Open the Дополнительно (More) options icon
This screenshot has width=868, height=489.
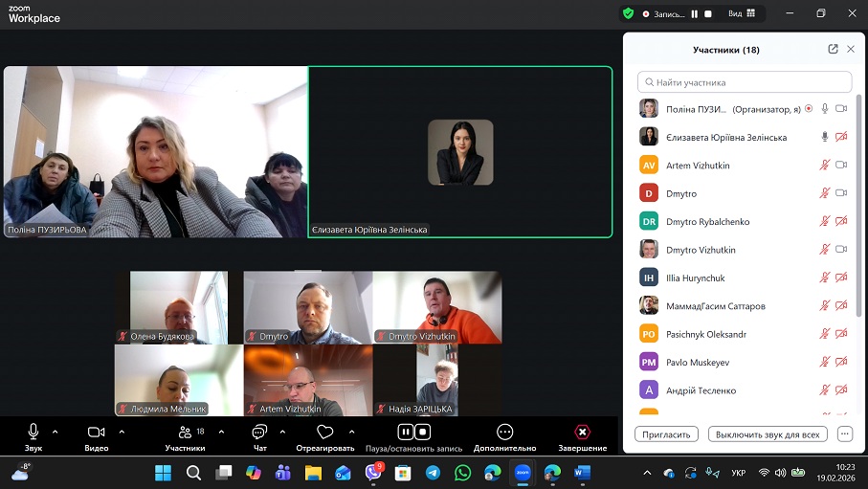click(x=504, y=433)
